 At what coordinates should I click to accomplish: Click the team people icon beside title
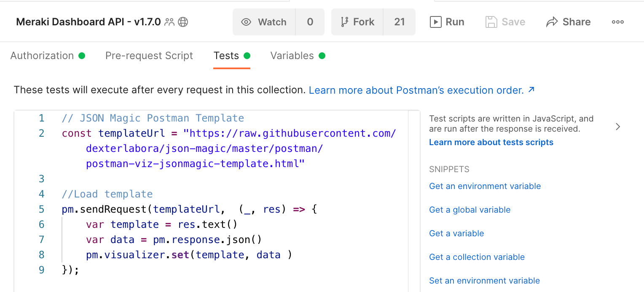pos(169,22)
